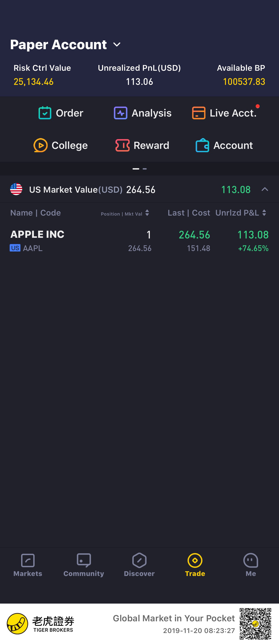The height and width of the screenshot is (644, 279).
Task: Tap the Me face icon
Action: (251, 560)
